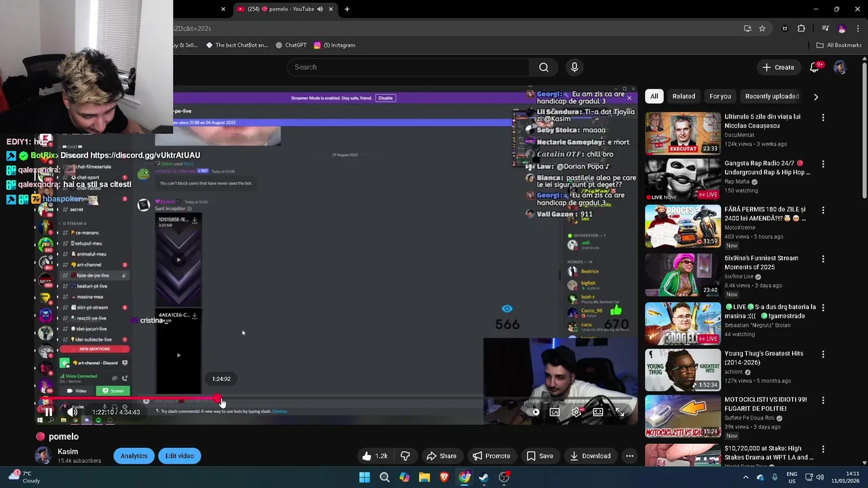Dismiss the streamer mode banner in video
The height and width of the screenshot is (488, 868).
[629, 98]
